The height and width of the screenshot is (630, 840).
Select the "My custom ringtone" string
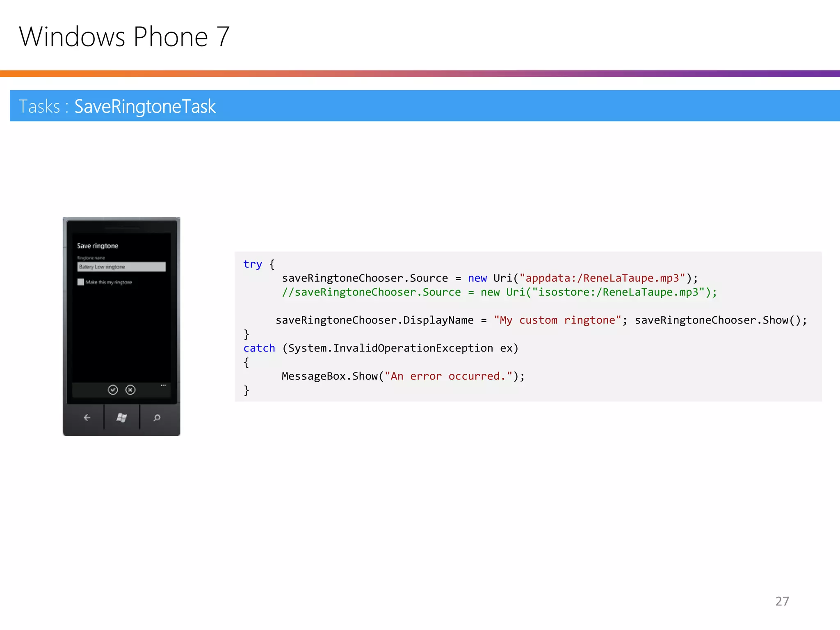(558, 320)
